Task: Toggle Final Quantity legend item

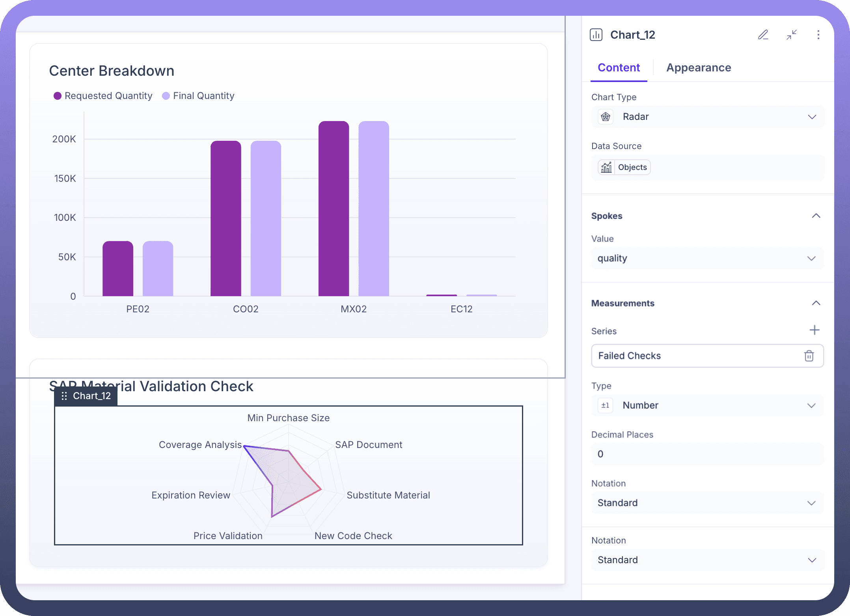Action: [x=198, y=96]
